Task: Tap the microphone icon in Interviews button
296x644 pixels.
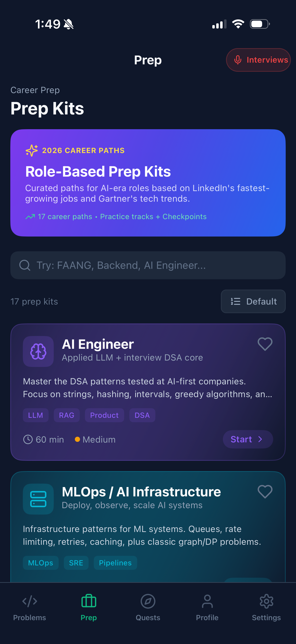Action: (238, 60)
